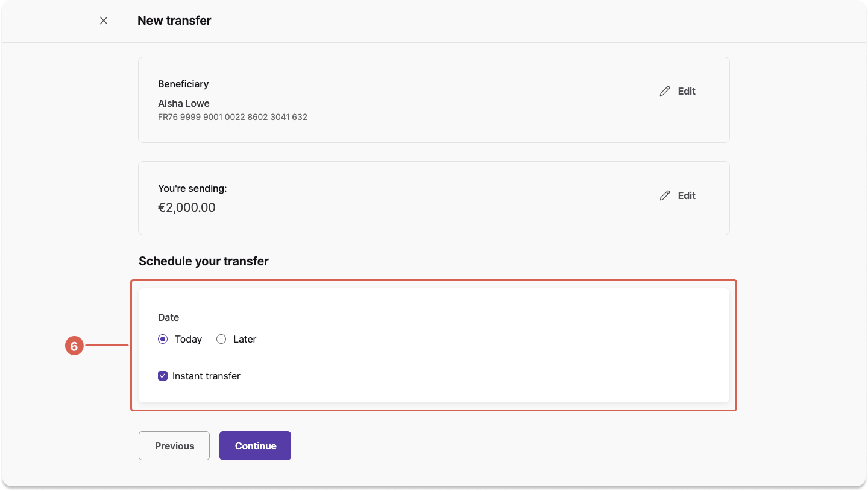This screenshot has width=868, height=491.
Task: Click the beneficiary IBAN FR76 number
Action: point(233,117)
